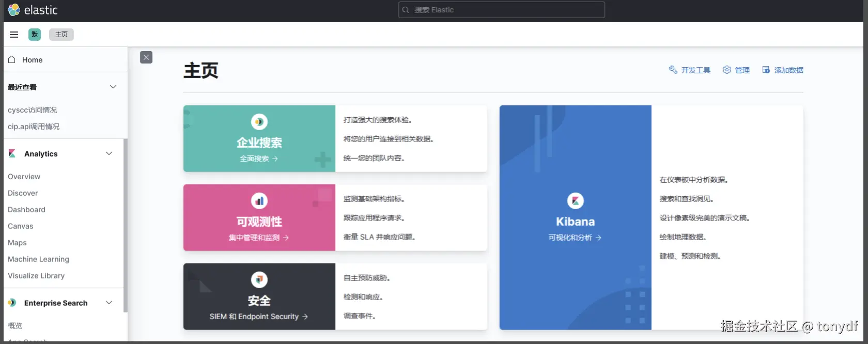Viewport: 868px width, 344px height.
Task: Click the 开发工具 wrench icon
Action: click(673, 70)
